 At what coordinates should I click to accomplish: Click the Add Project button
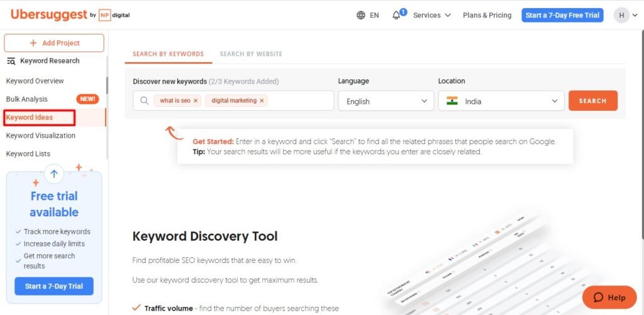coord(54,43)
